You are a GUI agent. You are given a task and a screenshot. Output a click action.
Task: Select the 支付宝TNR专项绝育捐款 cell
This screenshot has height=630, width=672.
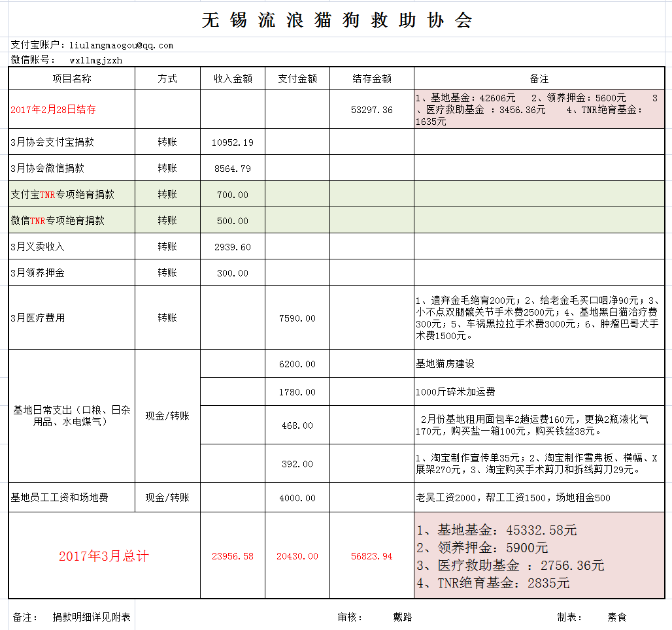click(x=72, y=194)
